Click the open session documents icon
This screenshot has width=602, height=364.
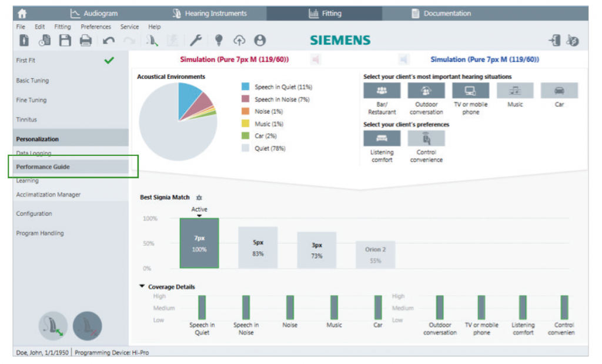[x=45, y=40]
